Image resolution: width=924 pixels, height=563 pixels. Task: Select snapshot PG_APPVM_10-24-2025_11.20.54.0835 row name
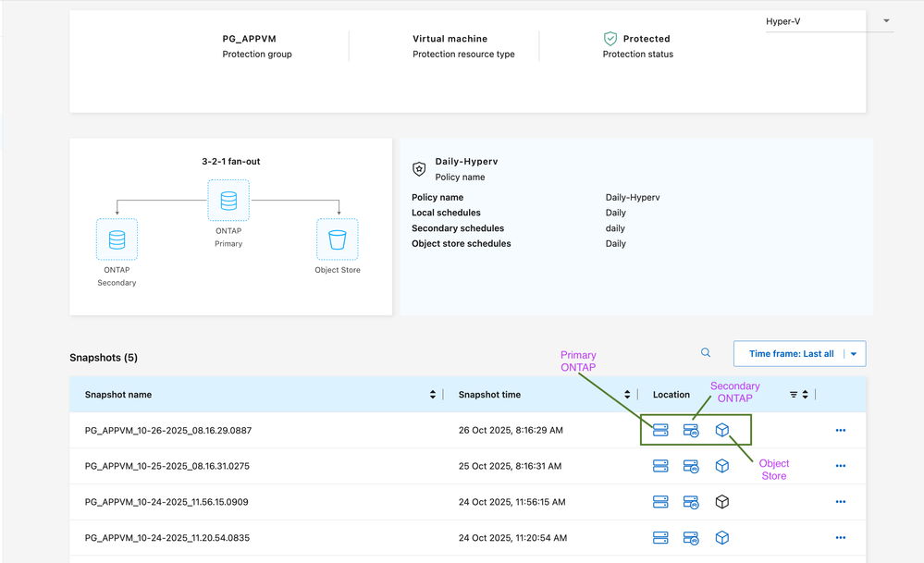166,537
